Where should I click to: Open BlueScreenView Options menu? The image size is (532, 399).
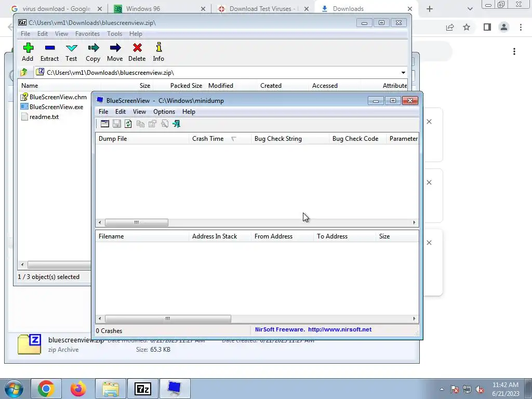click(x=164, y=112)
